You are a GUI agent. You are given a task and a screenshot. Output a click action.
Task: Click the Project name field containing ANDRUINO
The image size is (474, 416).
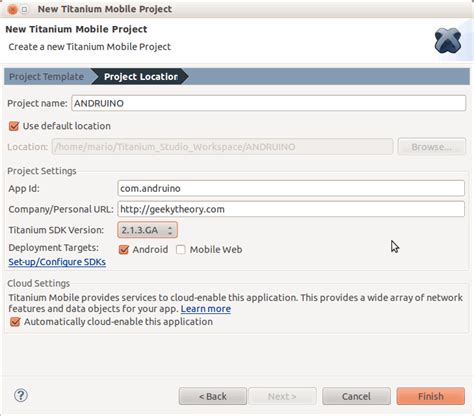[269, 103]
